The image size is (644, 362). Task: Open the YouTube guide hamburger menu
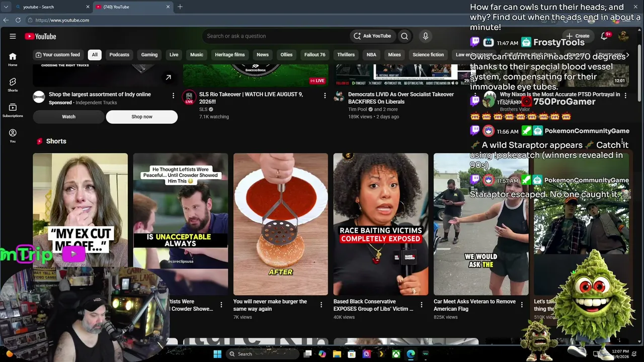[13, 36]
